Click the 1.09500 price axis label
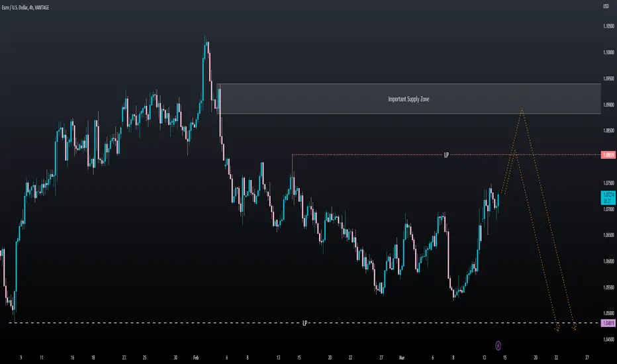617x364 pixels. coord(608,79)
